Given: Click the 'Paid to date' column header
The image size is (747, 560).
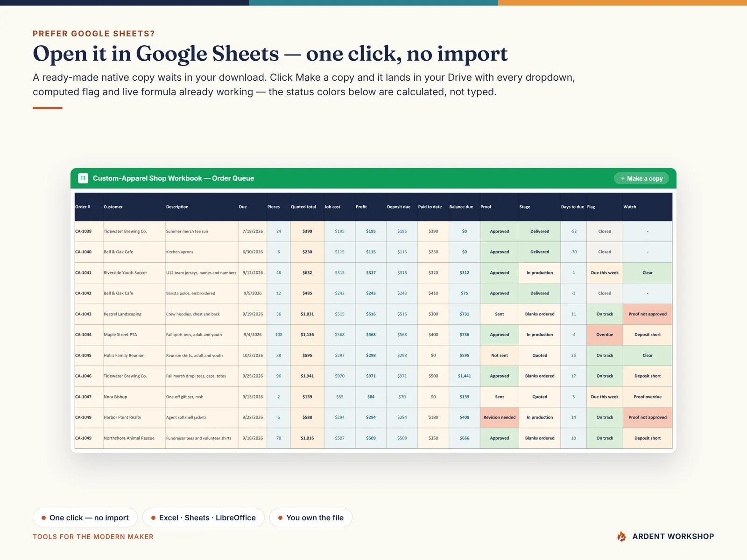Looking at the screenshot, I should coord(433,207).
